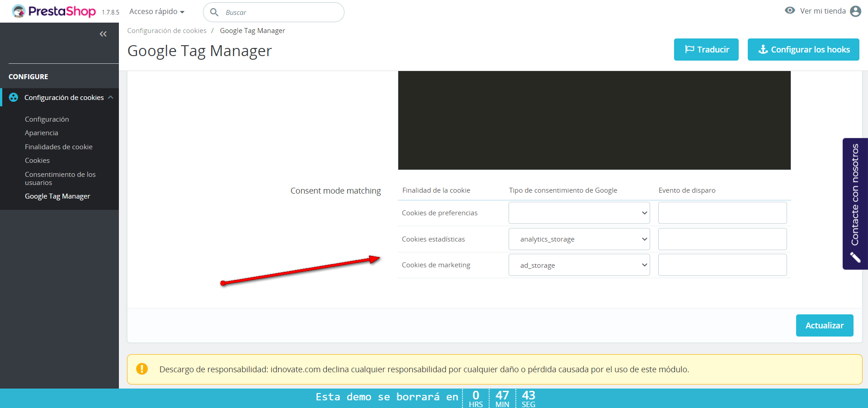Click the PrestaShop logo

54,11
